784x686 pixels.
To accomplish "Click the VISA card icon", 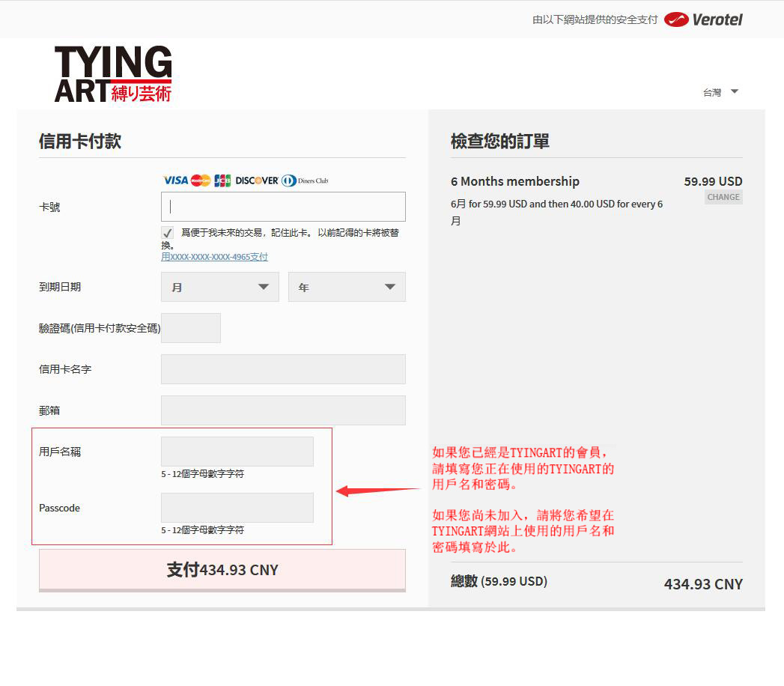I will coord(175,180).
